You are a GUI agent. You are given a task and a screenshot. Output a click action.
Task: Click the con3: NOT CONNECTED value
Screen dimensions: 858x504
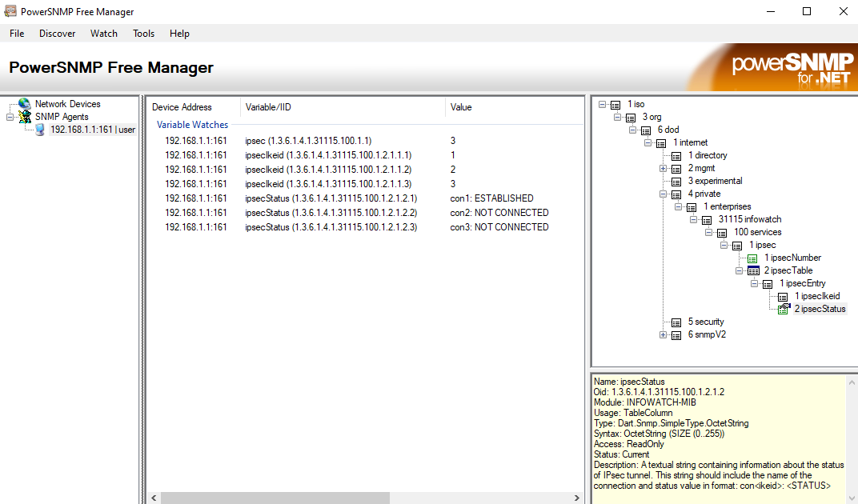click(499, 227)
